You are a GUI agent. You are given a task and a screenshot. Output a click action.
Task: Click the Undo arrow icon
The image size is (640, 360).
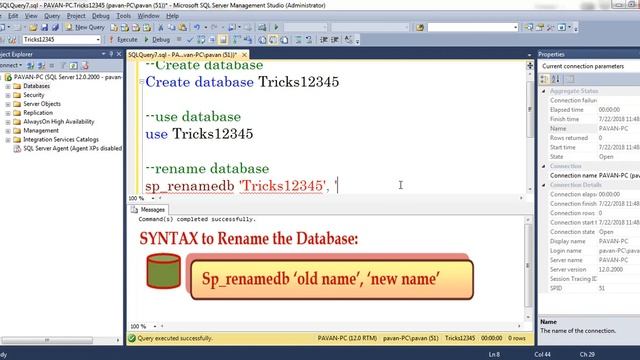pyautogui.click(x=197, y=27)
